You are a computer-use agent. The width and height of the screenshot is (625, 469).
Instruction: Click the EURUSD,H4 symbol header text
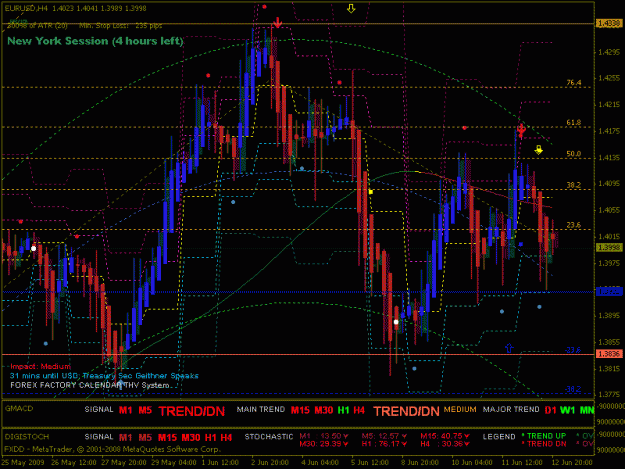click(x=26, y=8)
